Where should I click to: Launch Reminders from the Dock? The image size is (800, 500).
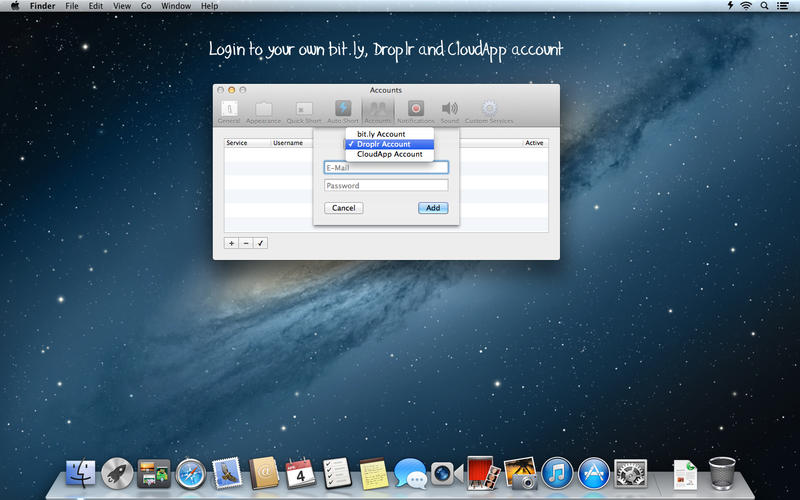(x=337, y=473)
